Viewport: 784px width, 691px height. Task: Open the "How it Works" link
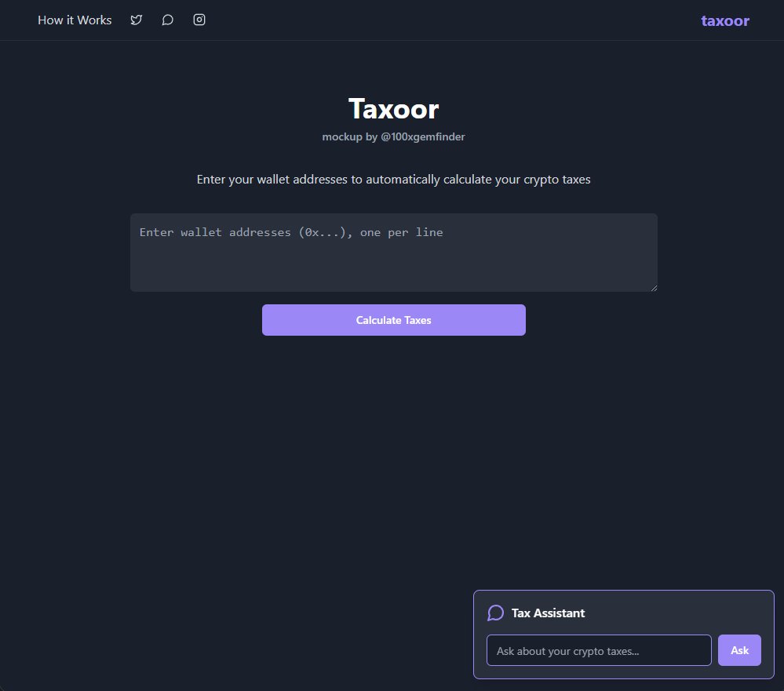tap(75, 20)
